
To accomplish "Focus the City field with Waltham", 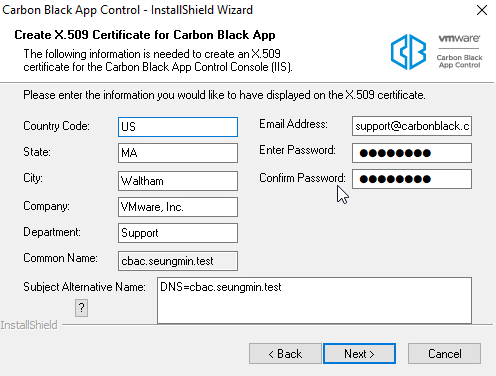I will (178, 181).
